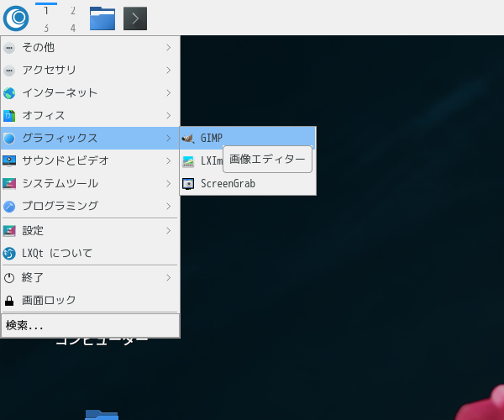Screen dimensions: 504x420
Task: Click the その他 category icon
Action: [x=9, y=48]
